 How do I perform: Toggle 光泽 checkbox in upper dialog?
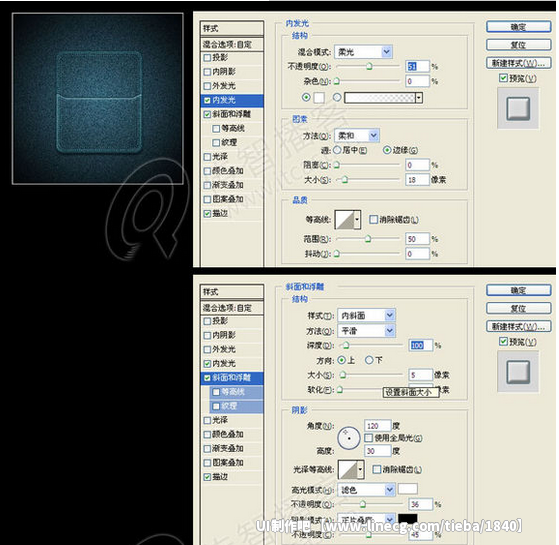point(207,157)
